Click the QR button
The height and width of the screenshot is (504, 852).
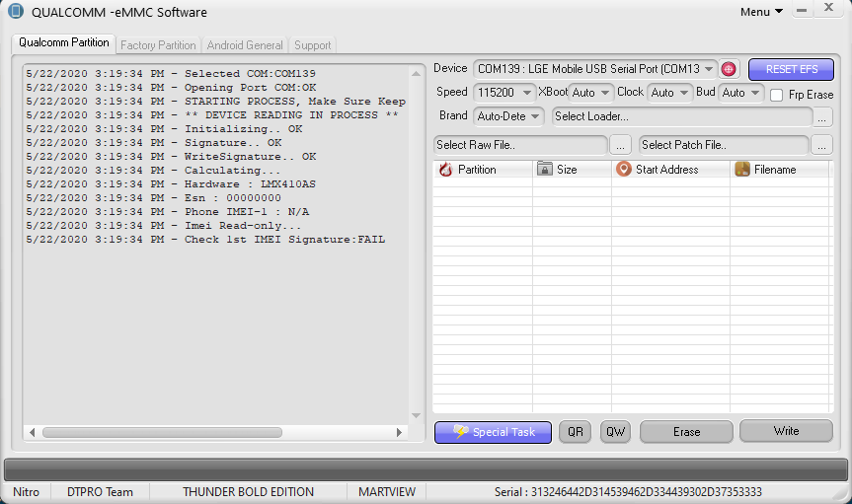point(575,432)
